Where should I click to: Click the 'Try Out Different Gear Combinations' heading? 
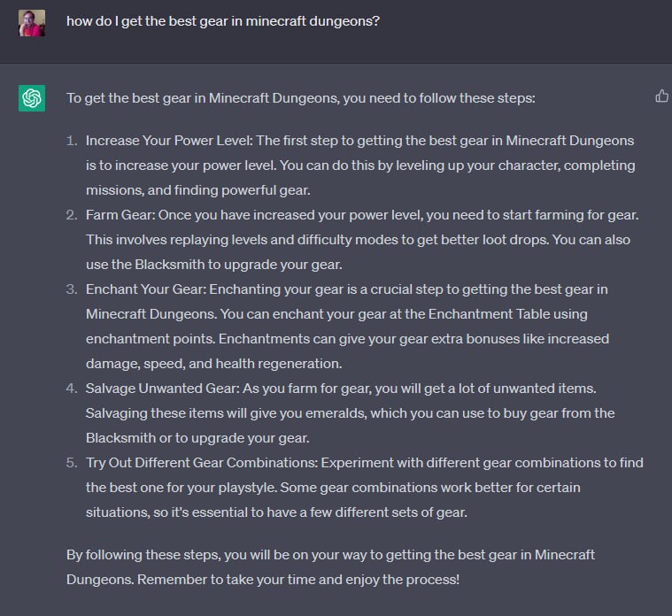pyautogui.click(x=202, y=463)
